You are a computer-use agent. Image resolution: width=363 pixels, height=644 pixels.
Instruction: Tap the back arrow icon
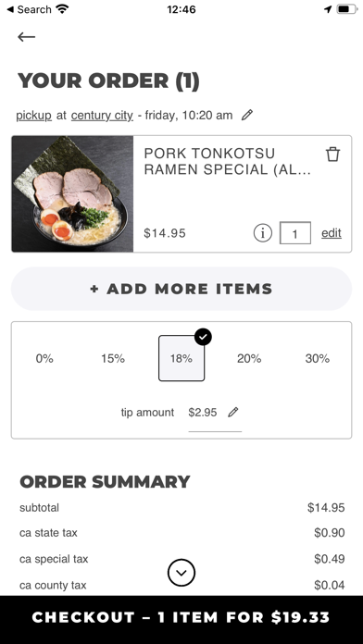point(26,37)
